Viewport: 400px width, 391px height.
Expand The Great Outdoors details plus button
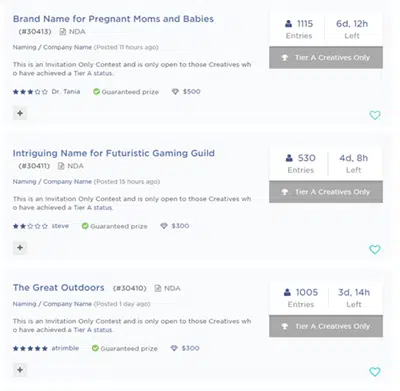(20, 370)
